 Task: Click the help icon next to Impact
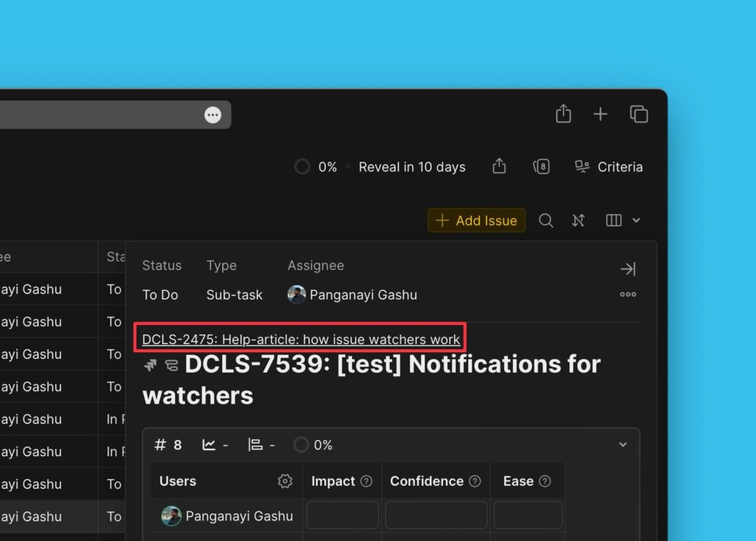pyautogui.click(x=366, y=481)
